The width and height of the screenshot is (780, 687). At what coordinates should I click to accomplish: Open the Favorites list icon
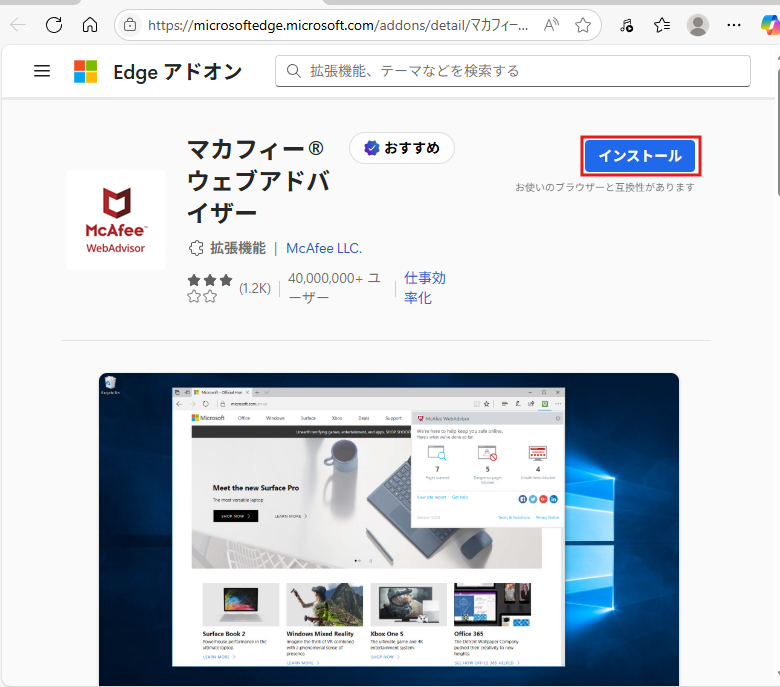pyautogui.click(x=662, y=24)
